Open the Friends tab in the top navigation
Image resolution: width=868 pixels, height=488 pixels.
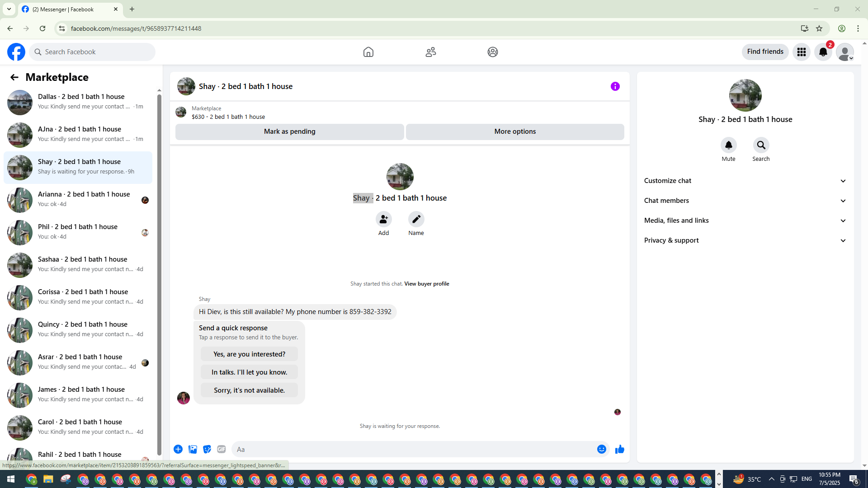[x=430, y=52]
